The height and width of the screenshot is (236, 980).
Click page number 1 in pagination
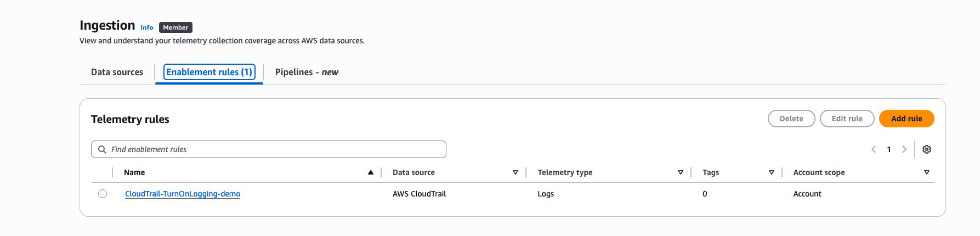[889, 149]
